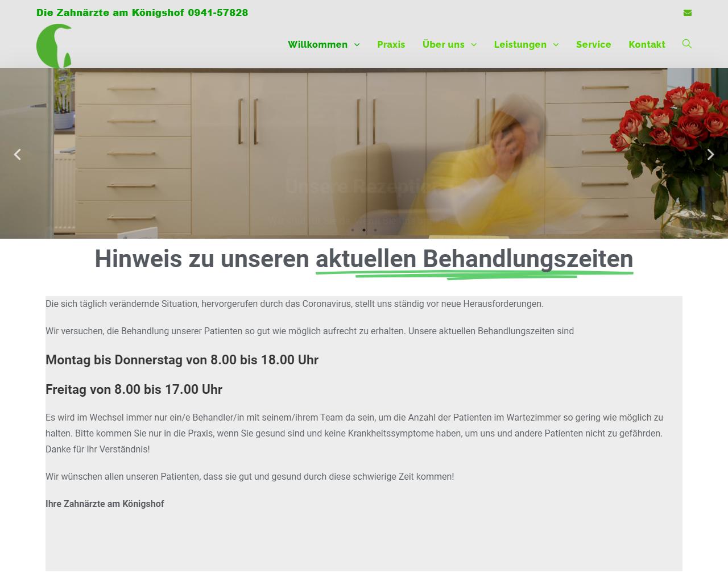Expand the Leistungen submenu chevron

556,45
